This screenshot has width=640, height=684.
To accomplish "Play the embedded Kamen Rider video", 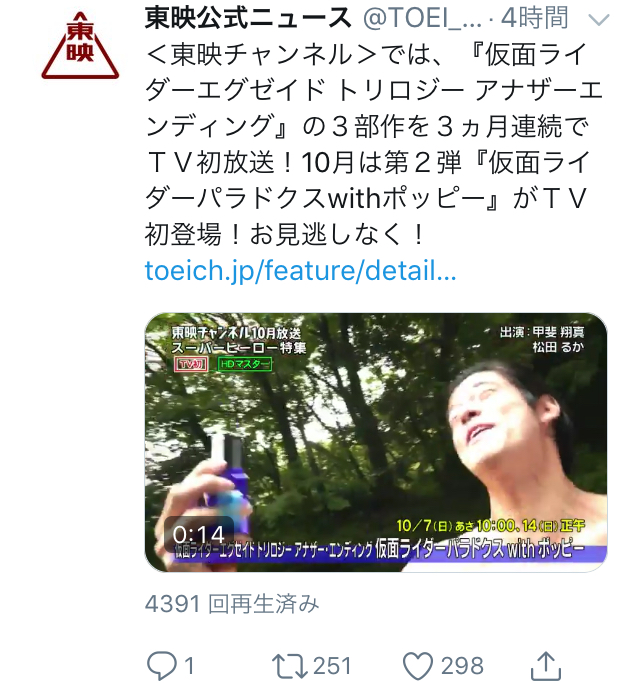I will (x=376, y=442).
